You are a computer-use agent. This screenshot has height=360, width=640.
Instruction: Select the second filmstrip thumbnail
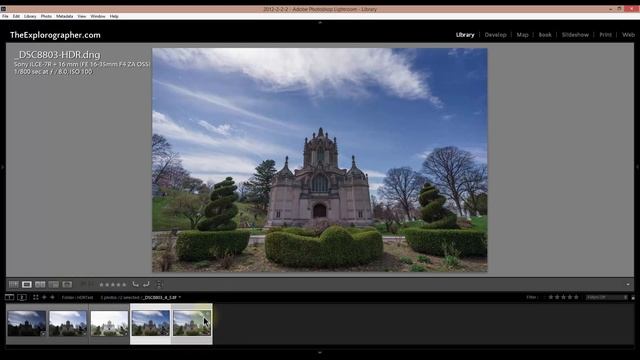(x=68, y=323)
